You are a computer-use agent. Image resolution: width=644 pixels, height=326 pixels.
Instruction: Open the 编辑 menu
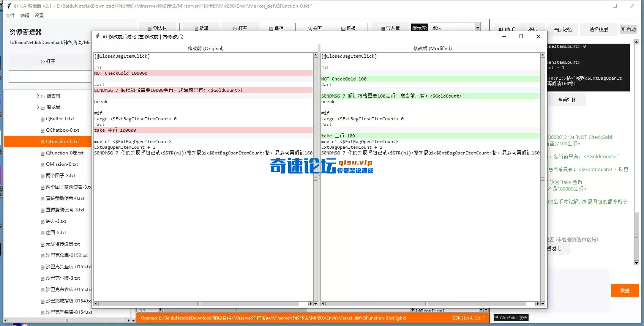click(x=25, y=15)
